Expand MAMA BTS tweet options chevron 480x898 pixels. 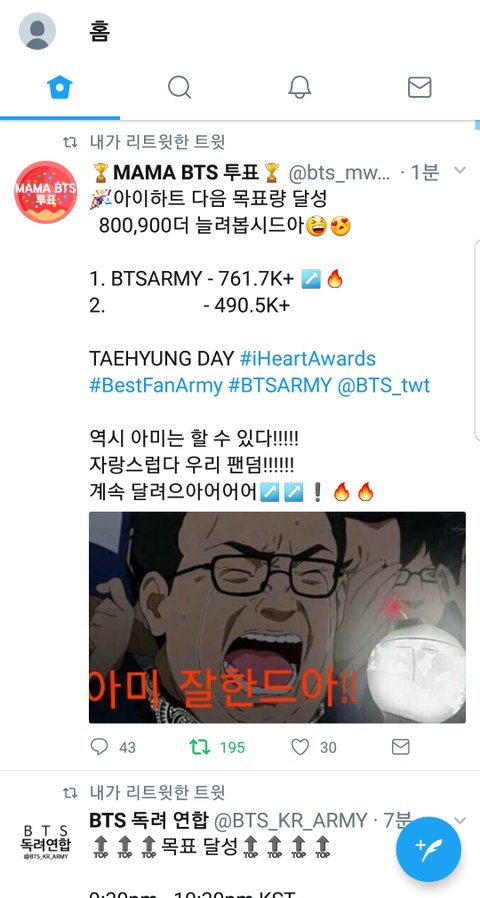click(x=459, y=170)
